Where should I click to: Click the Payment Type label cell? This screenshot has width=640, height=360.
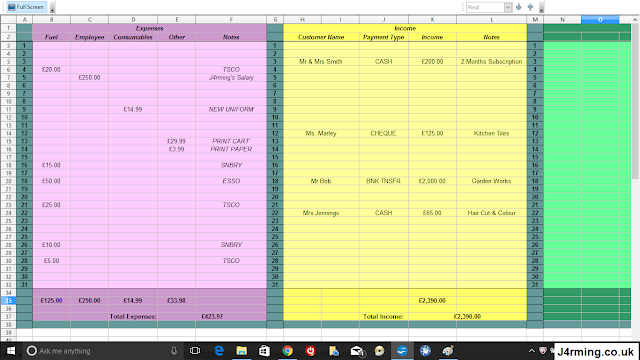(384, 37)
